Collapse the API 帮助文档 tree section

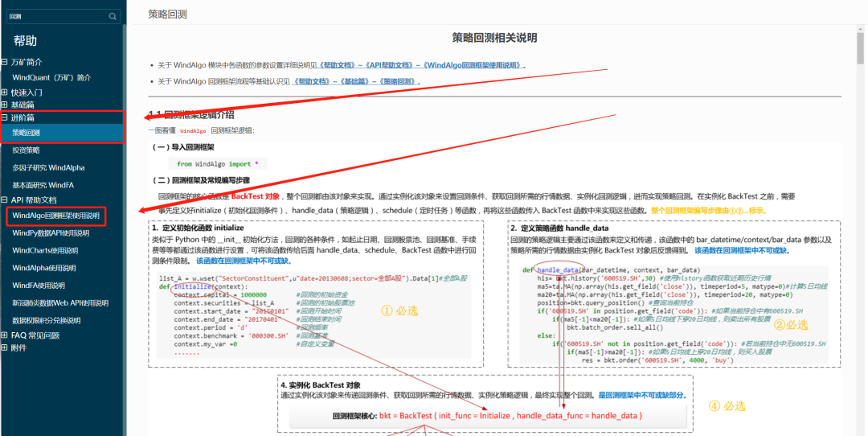point(5,200)
